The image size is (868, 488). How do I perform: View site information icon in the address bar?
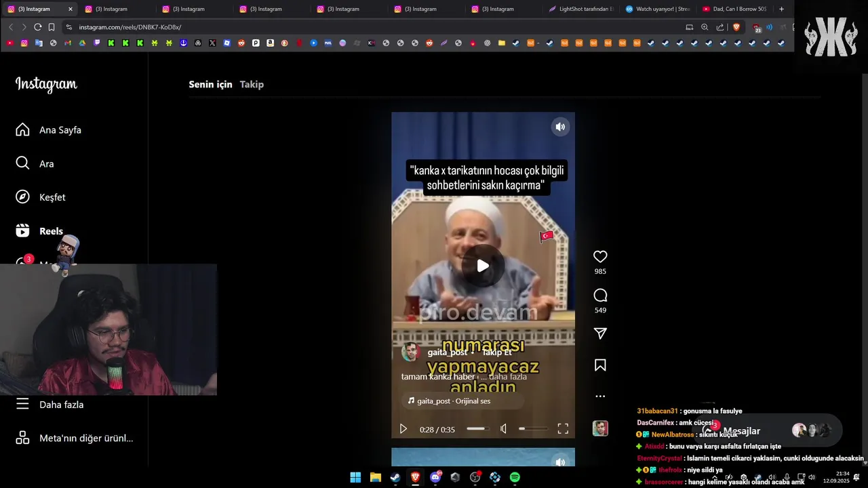point(68,27)
